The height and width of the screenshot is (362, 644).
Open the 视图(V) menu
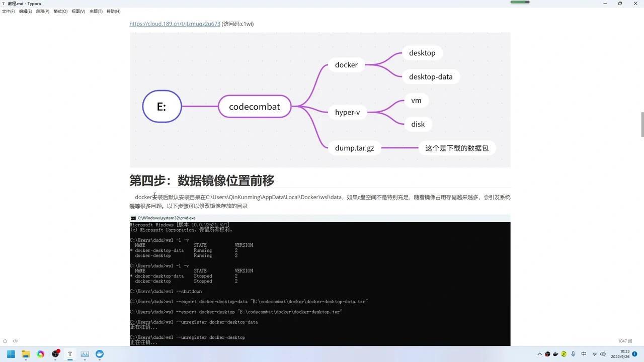pos(78,11)
